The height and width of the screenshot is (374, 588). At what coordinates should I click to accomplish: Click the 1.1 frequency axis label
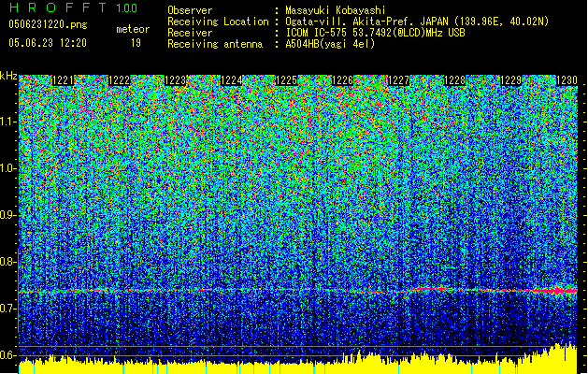(x=8, y=122)
